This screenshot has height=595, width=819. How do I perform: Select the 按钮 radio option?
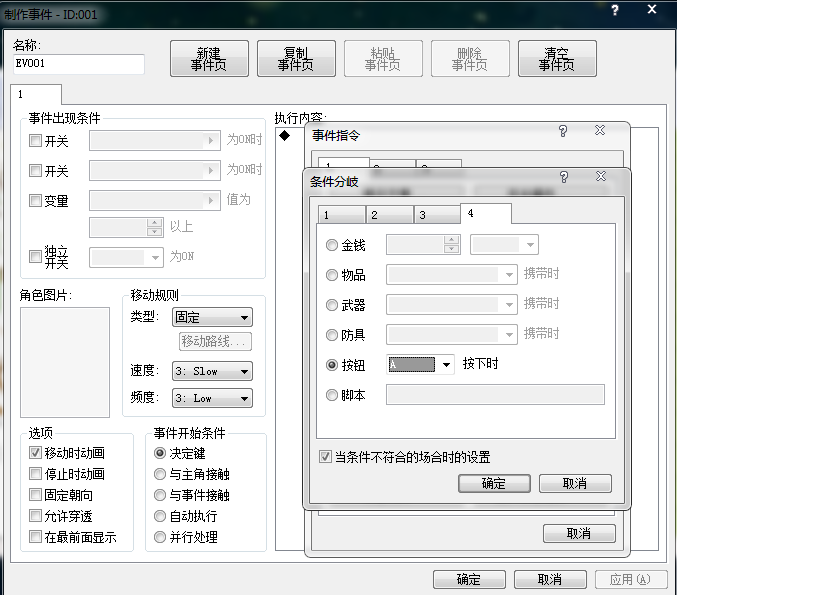tap(332, 365)
